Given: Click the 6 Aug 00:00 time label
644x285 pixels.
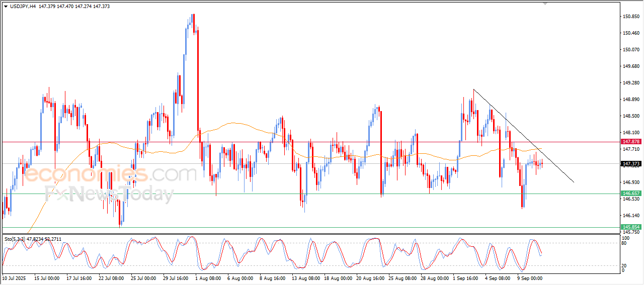Looking at the screenshot, I should coord(239,277).
